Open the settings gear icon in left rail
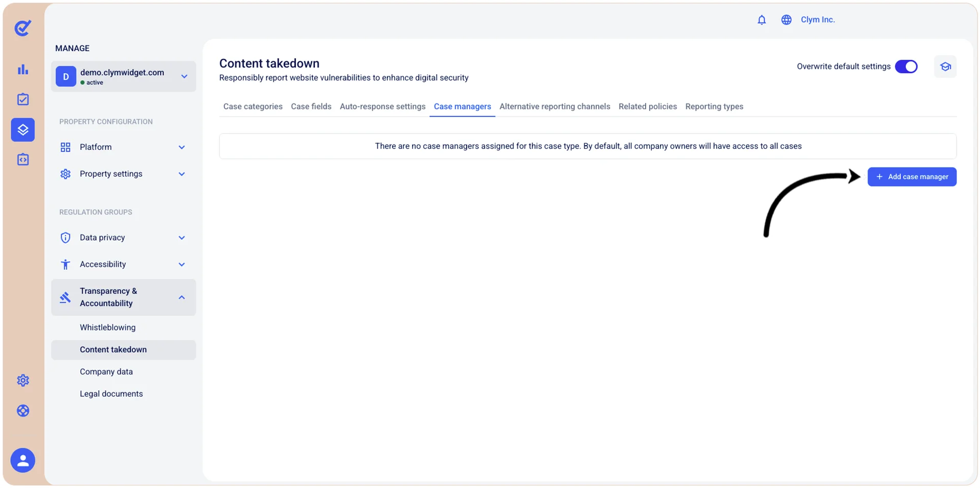The height and width of the screenshot is (488, 980). pyautogui.click(x=23, y=380)
